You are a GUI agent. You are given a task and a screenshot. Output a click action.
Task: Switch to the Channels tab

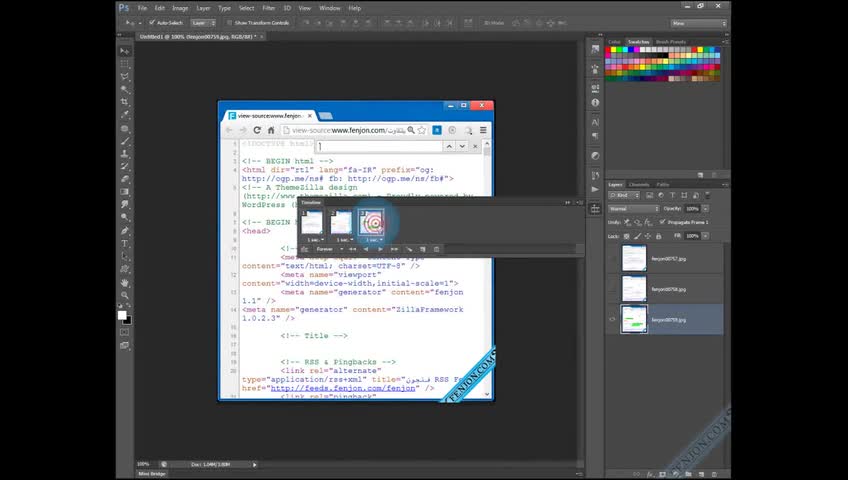tap(639, 184)
